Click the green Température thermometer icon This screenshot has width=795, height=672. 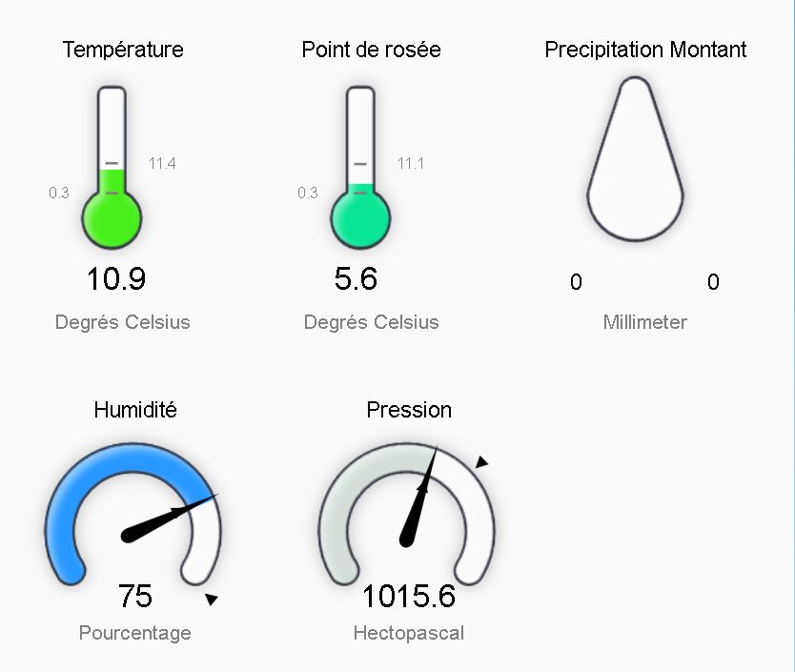pos(112,168)
